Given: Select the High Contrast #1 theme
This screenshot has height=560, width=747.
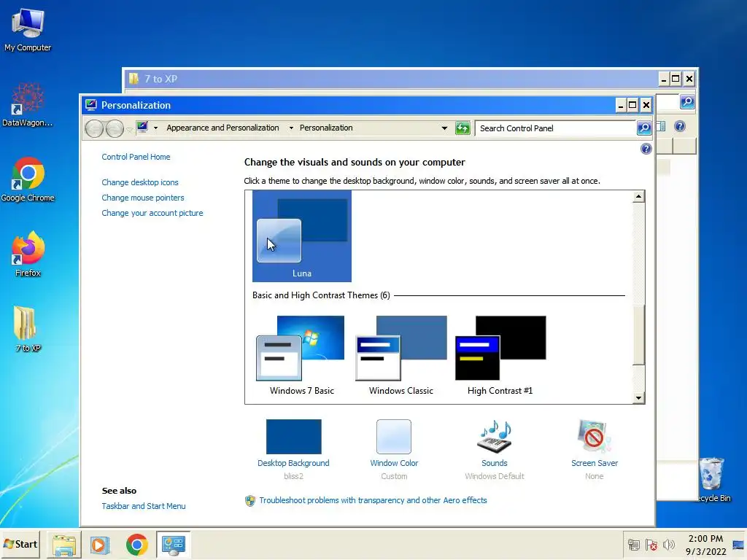Looking at the screenshot, I should pyautogui.click(x=500, y=355).
